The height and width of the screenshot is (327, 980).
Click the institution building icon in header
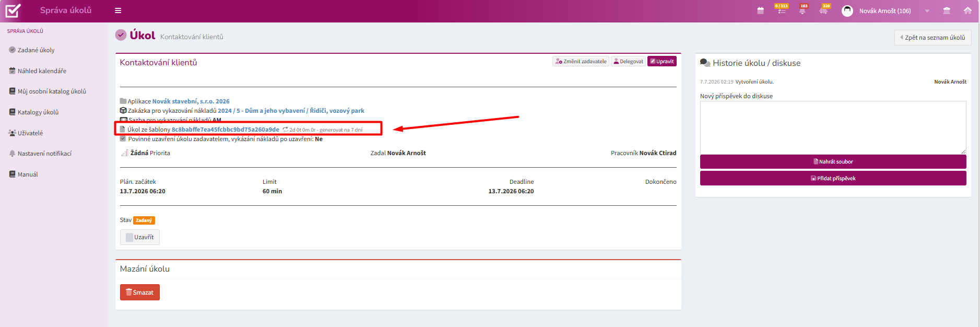point(947,10)
